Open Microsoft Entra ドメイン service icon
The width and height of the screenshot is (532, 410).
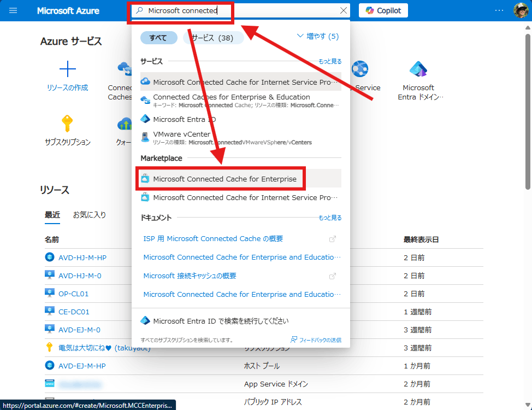point(418,69)
